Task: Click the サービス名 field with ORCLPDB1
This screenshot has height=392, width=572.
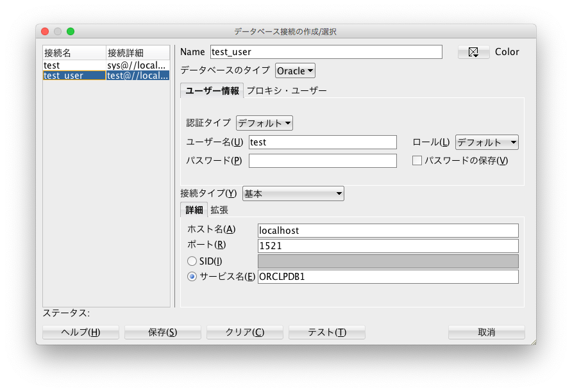Action: [x=388, y=277]
